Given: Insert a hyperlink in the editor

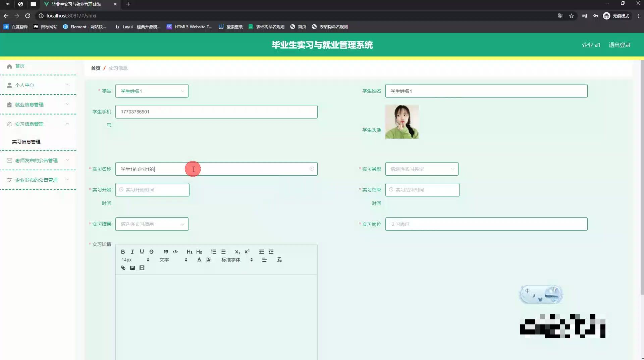Looking at the screenshot, I should coord(123,268).
